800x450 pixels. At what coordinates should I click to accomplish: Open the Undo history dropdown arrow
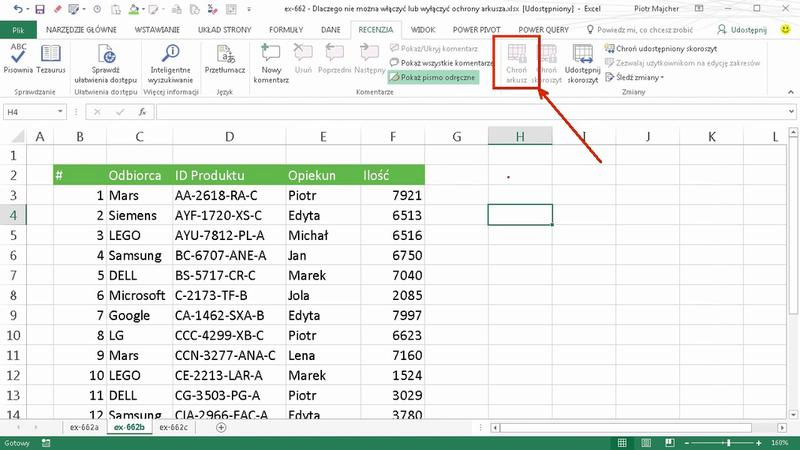pyautogui.click(x=28, y=9)
